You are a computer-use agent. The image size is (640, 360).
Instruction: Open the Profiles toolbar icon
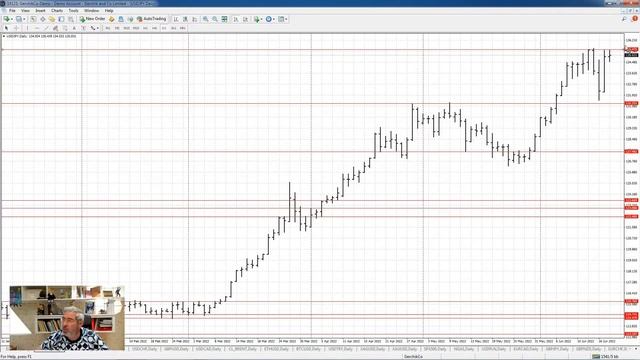[x=19, y=19]
